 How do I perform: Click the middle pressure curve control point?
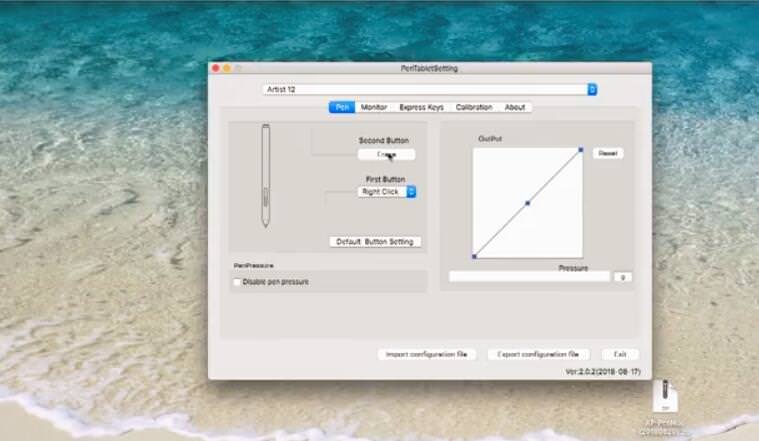tap(527, 203)
